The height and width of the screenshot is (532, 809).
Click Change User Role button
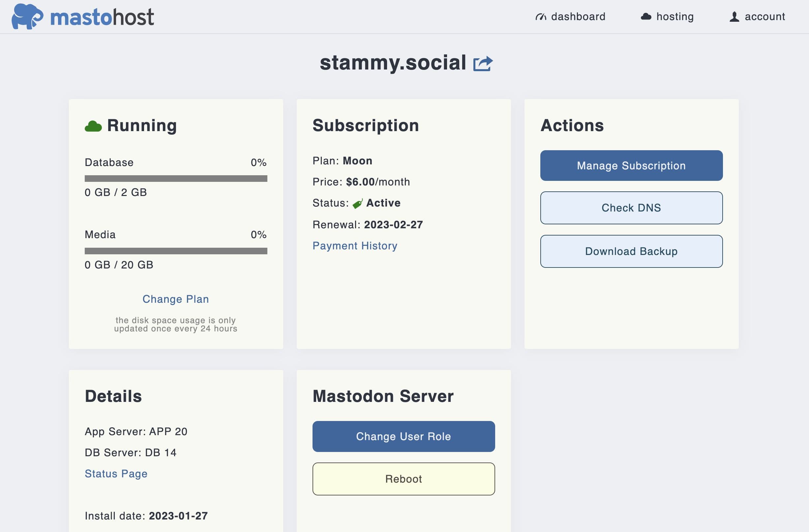pos(404,436)
